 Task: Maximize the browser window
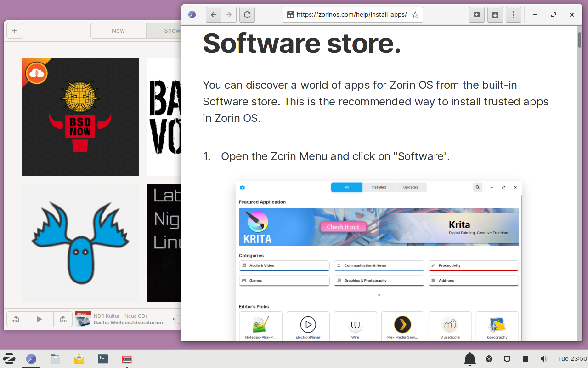tap(554, 15)
